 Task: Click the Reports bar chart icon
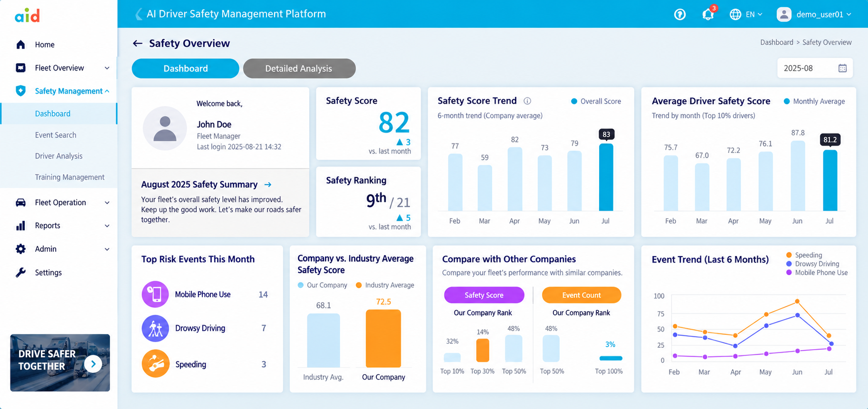coord(20,226)
